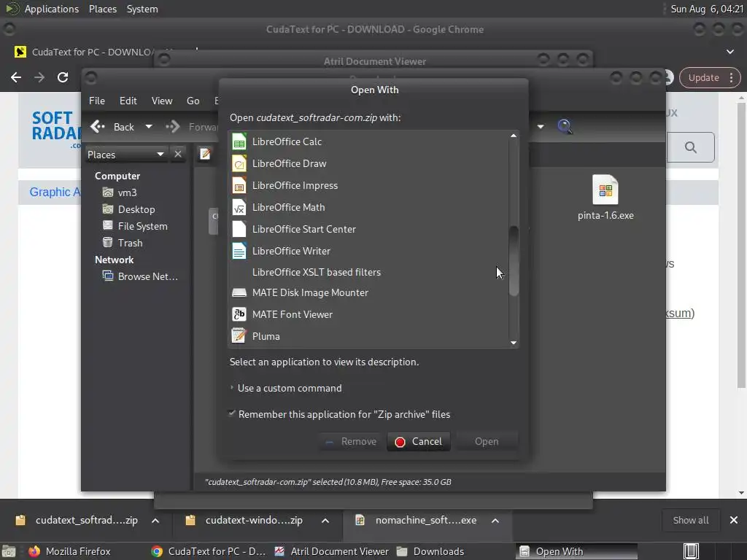
Task: Switch to Atril Document Viewer in taskbar
Action: coord(332,551)
